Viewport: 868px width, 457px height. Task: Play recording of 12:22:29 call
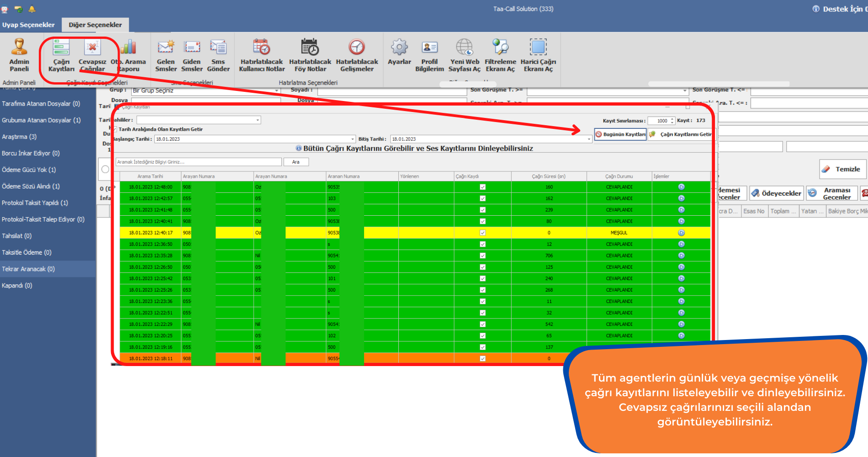tap(681, 324)
